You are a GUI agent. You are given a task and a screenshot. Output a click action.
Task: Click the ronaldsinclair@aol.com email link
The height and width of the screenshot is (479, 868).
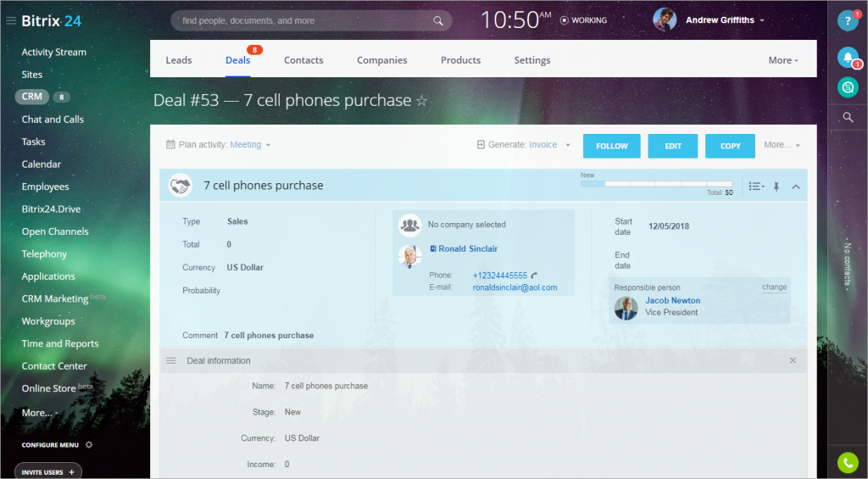(515, 287)
